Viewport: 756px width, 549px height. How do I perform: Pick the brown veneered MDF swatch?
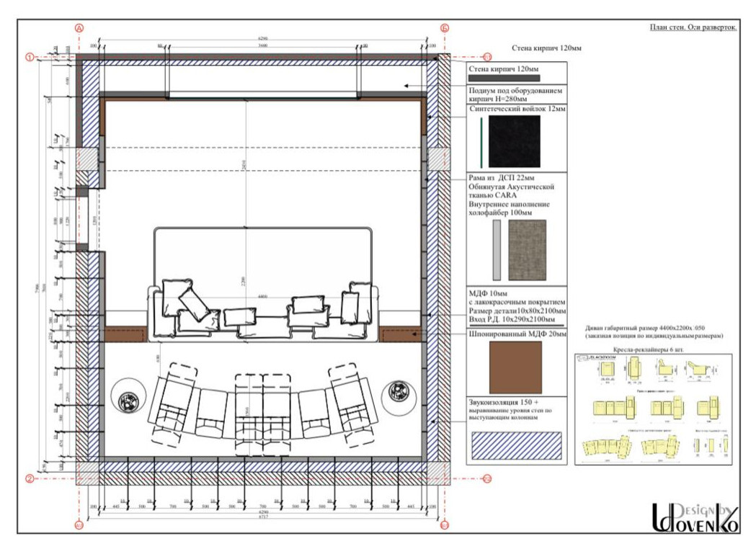click(515, 367)
